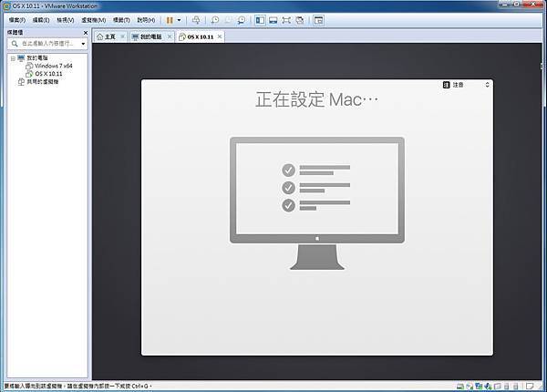Open the 編輯(E) menu
Screen dimensions: 547x392
pyautogui.click(x=41, y=20)
